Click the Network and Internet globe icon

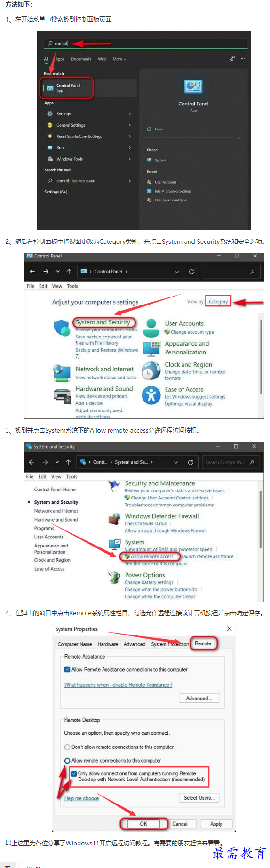point(62,373)
